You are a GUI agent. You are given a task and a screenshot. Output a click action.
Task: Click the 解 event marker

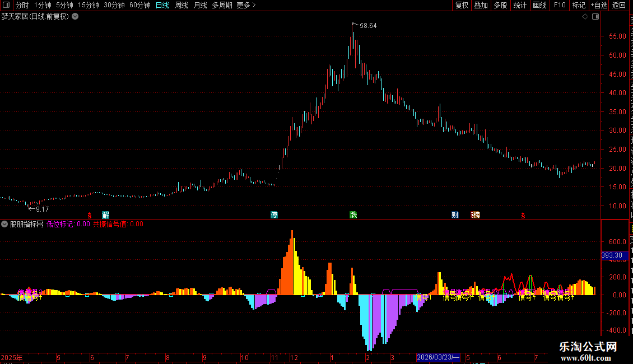(106, 215)
